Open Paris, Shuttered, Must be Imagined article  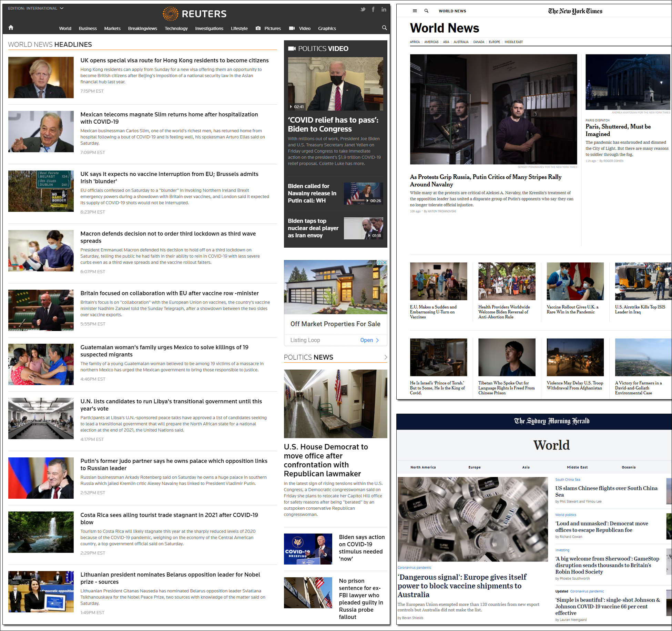(x=618, y=130)
